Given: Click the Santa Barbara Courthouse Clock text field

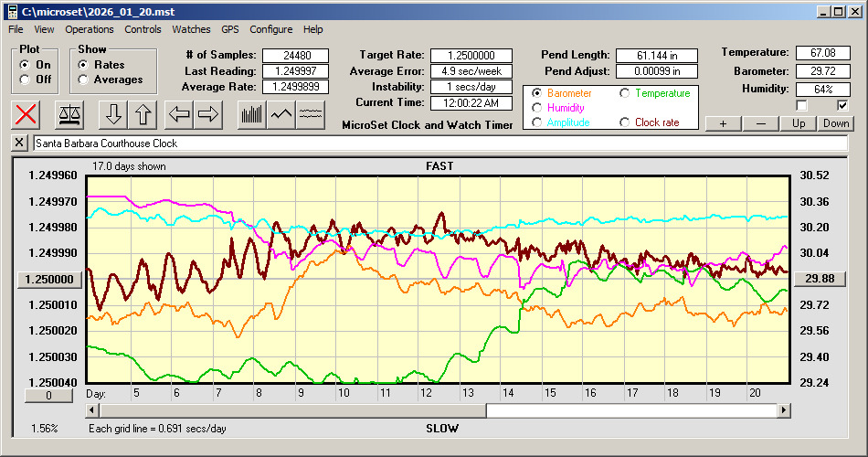Looking at the screenshot, I should [x=439, y=143].
